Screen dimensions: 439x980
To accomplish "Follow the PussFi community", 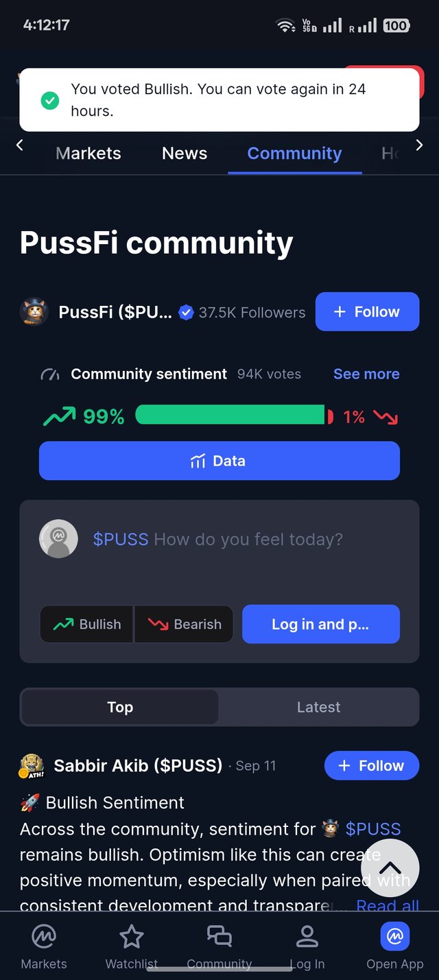I will pyautogui.click(x=367, y=312).
